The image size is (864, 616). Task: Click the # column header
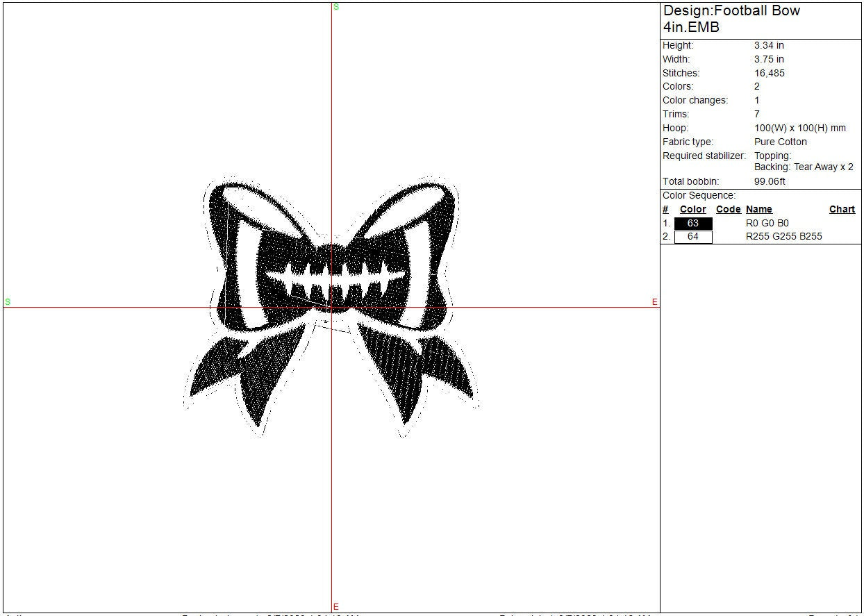pyautogui.click(x=665, y=209)
